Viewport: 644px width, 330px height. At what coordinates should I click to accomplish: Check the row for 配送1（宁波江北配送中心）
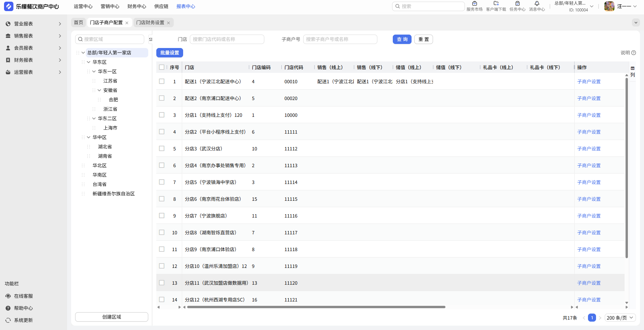[162, 81]
